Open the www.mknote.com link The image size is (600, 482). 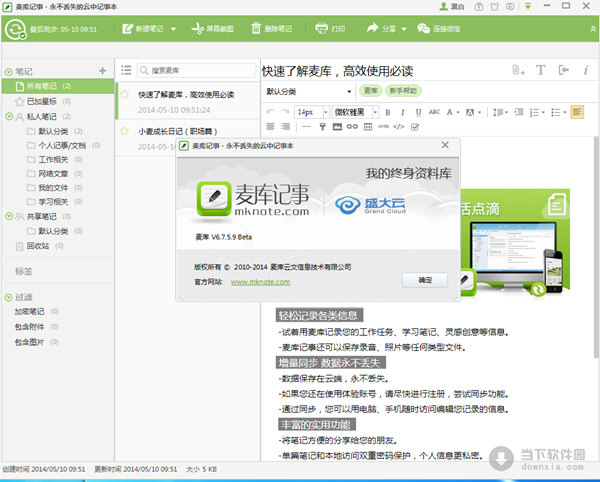tap(260, 282)
